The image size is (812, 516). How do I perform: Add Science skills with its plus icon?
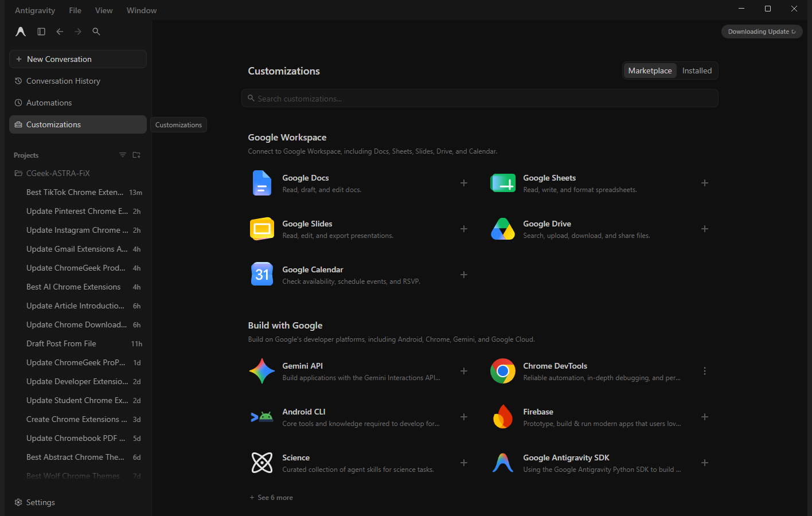pos(464,463)
